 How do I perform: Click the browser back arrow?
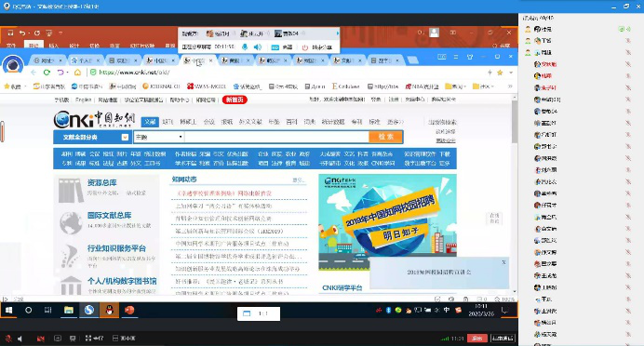[x=34, y=73]
